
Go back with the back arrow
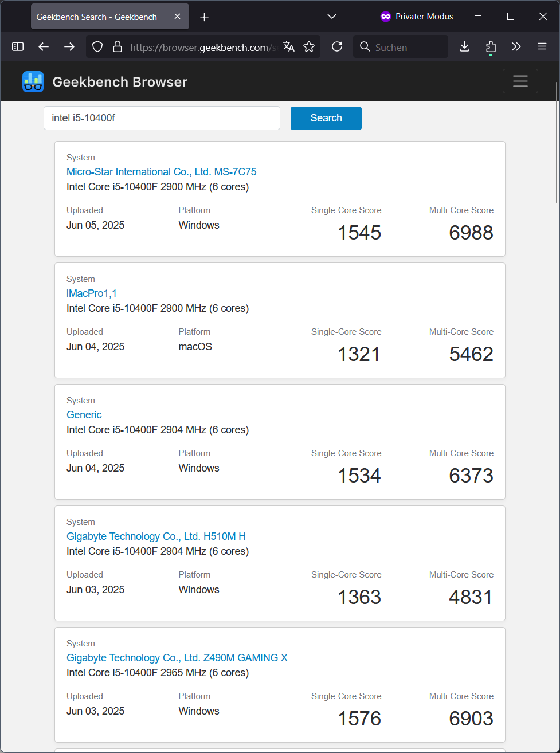[44, 47]
